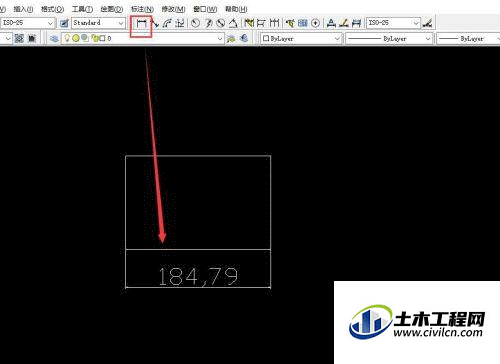Toggle layer 0 freeze sun icon

tap(76, 38)
